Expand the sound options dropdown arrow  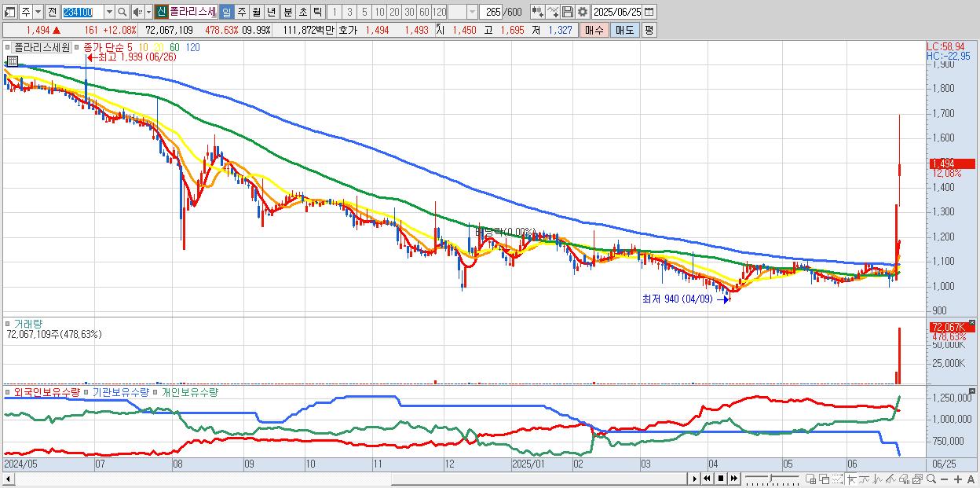(x=148, y=12)
